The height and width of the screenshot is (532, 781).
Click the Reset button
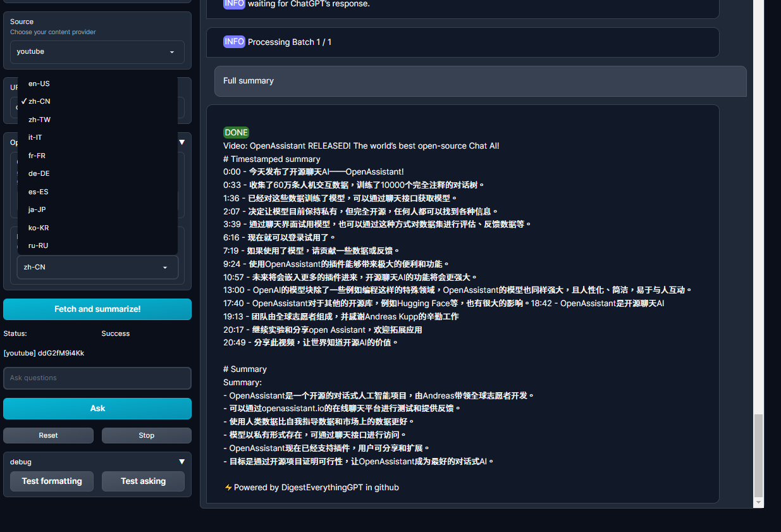coord(48,435)
